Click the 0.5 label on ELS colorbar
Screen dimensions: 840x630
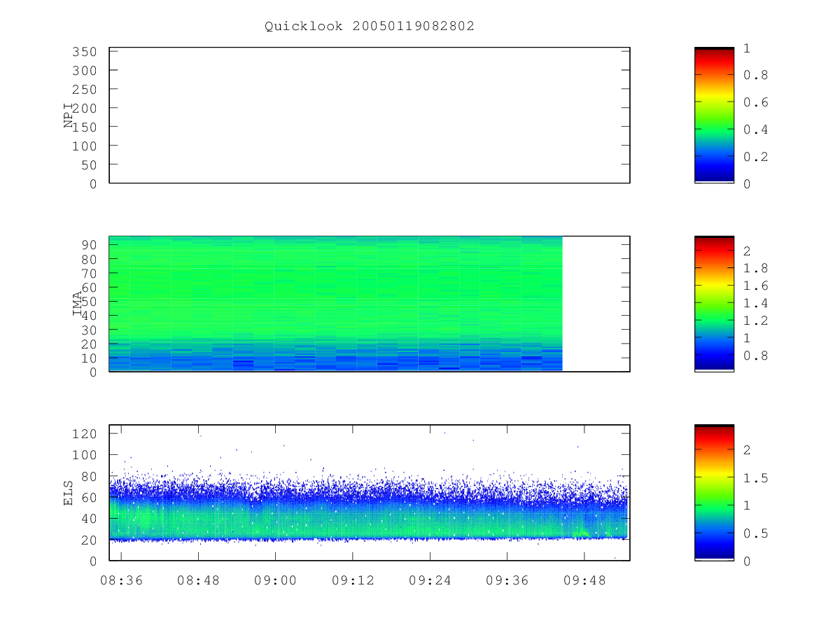click(x=755, y=533)
